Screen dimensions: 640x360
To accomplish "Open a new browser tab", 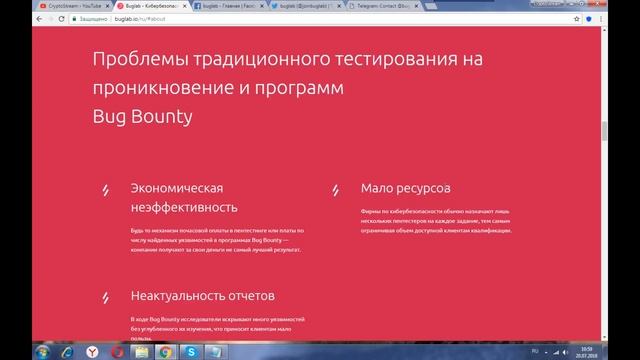I will click(431, 7).
